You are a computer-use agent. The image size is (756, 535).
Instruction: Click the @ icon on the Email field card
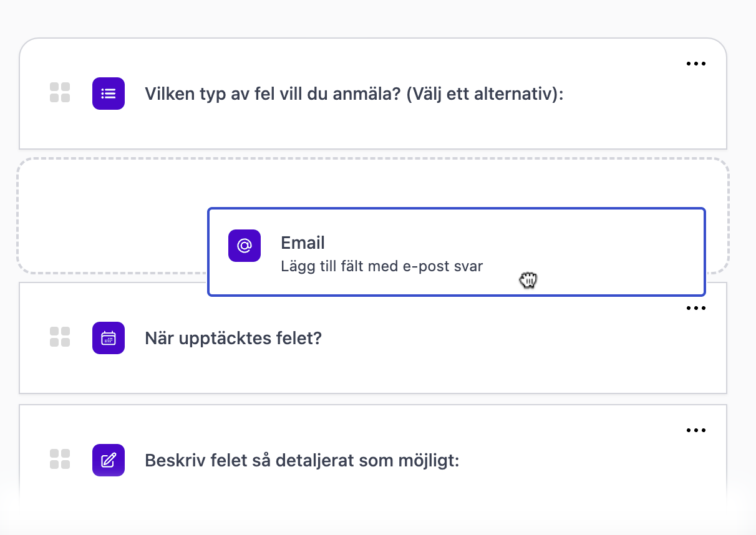point(245,246)
